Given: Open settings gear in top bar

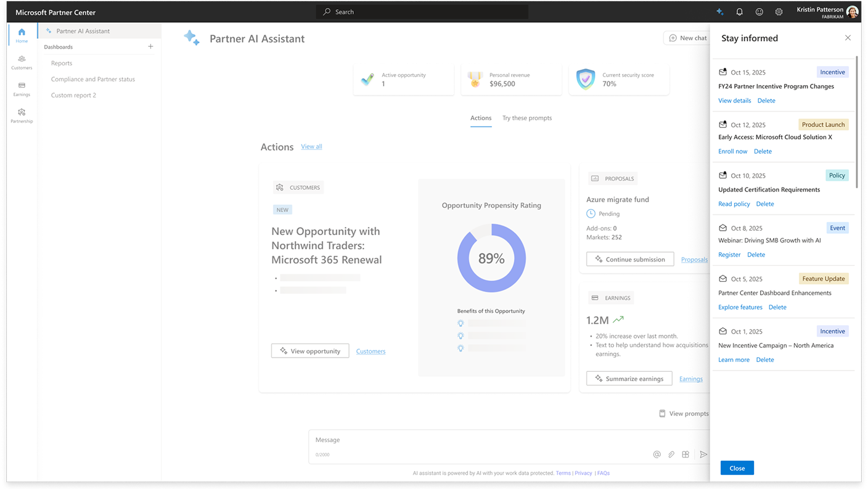Looking at the screenshot, I should (x=779, y=12).
